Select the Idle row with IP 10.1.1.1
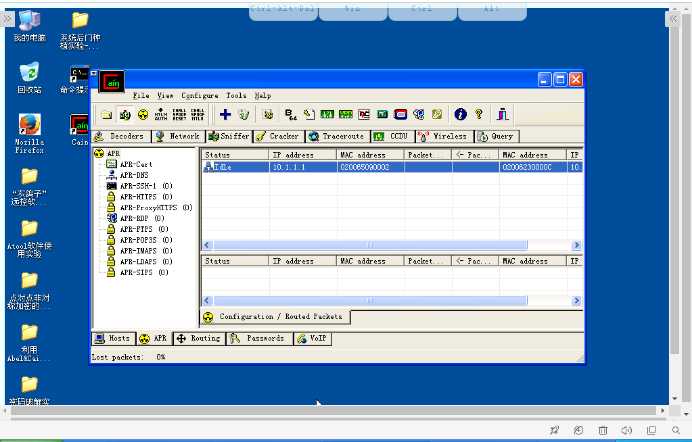This screenshot has height=442, width=692. click(392, 167)
